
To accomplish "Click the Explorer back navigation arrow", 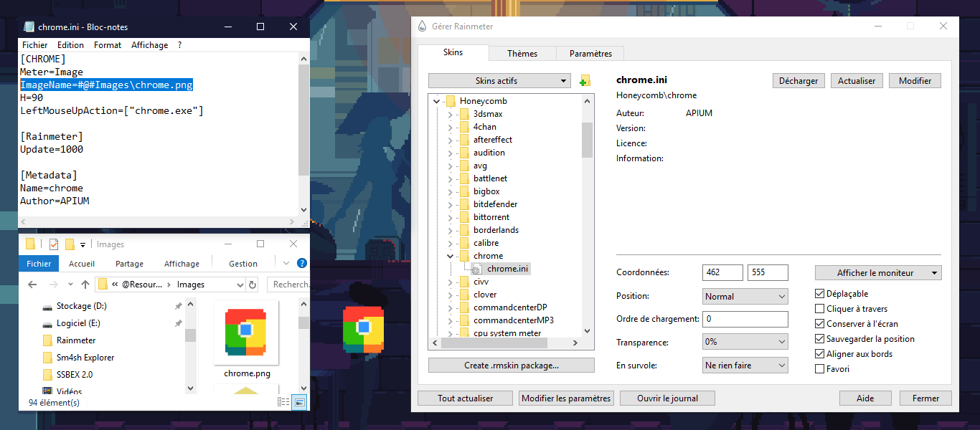I will coord(32,285).
